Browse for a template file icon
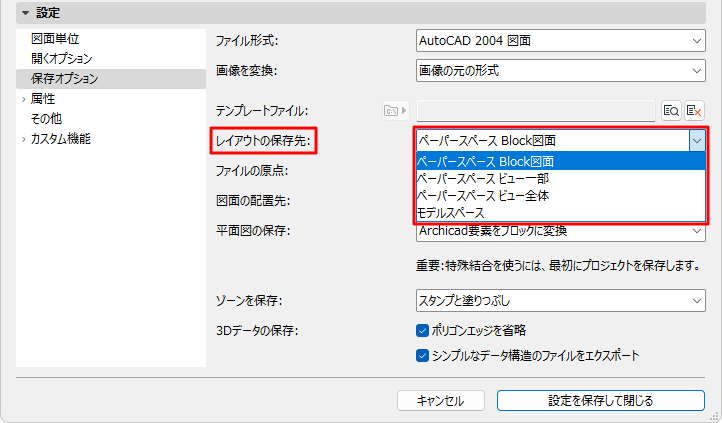The image size is (722, 423). point(671,111)
